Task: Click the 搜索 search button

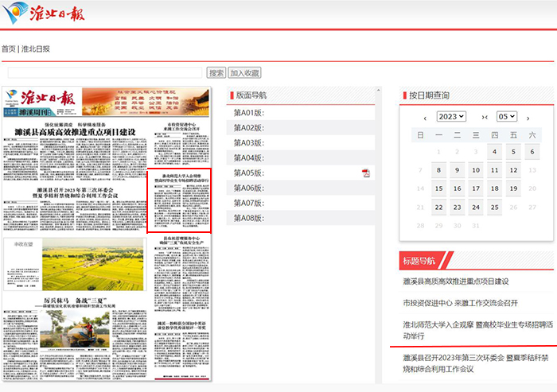Action: tap(216, 72)
